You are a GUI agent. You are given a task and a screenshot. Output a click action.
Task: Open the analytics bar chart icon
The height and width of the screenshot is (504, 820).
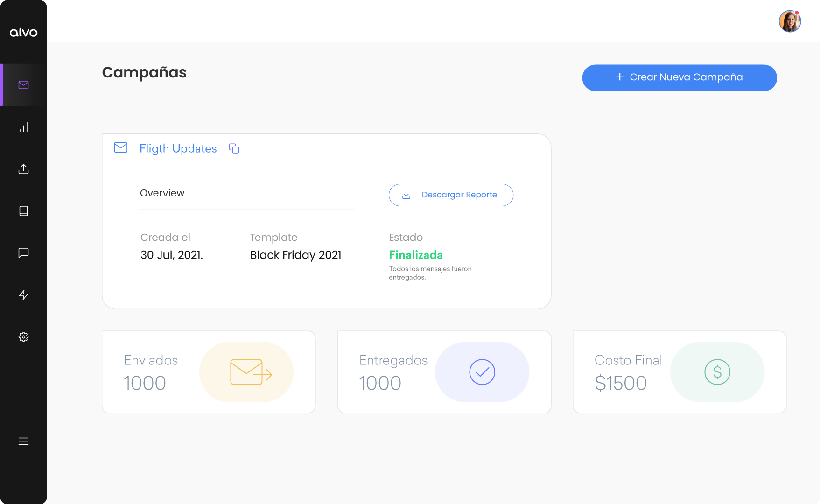point(23,127)
